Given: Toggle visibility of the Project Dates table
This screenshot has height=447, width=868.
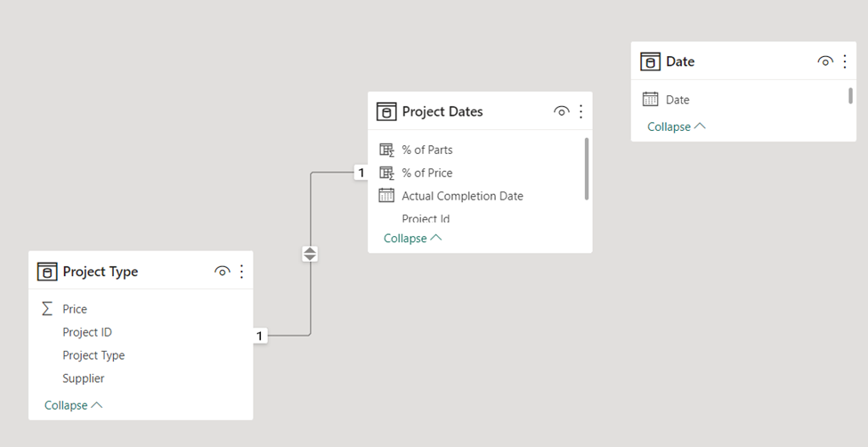Looking at the screenshot, I should click(x=561, y=111).
